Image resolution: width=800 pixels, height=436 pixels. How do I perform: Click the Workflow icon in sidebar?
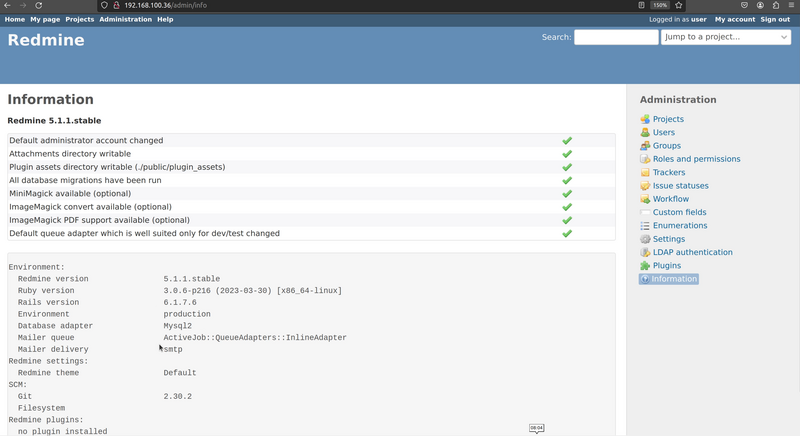pos(645,199)
